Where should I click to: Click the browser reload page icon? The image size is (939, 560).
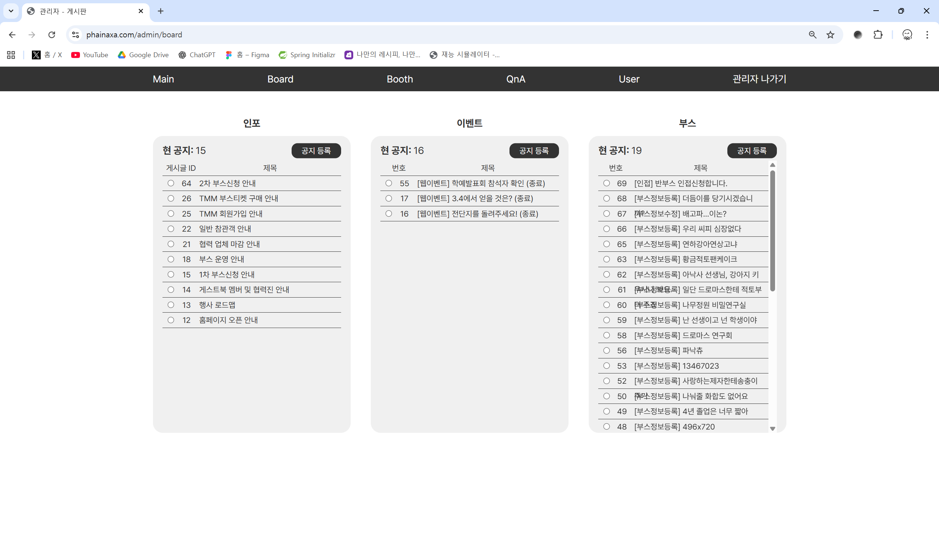click(x=52, y=35)
